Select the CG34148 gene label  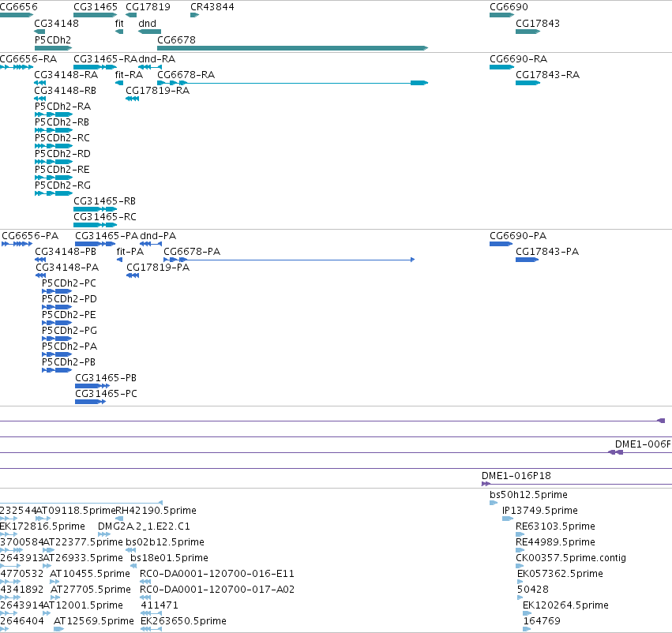pos(57,23)
